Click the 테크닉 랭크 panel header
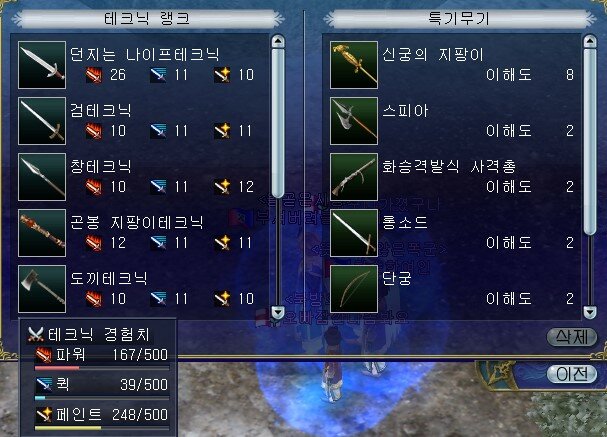 147,19
